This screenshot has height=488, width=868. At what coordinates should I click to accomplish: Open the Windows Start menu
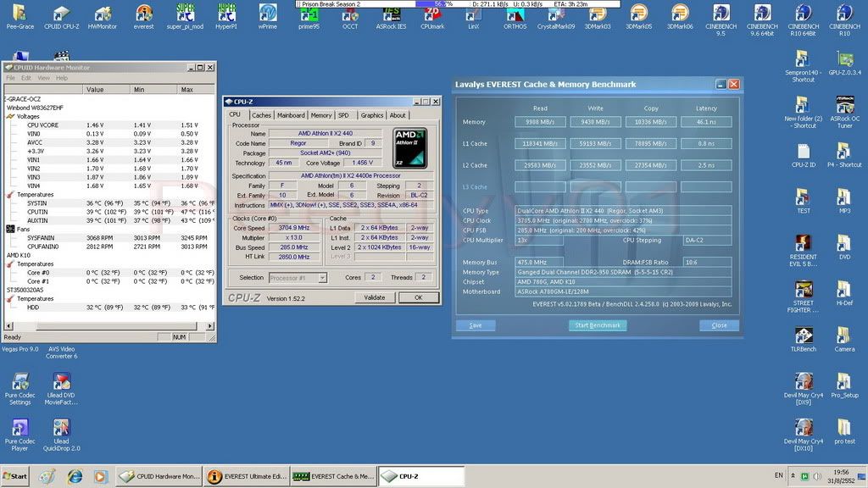[x=15, y=476]
